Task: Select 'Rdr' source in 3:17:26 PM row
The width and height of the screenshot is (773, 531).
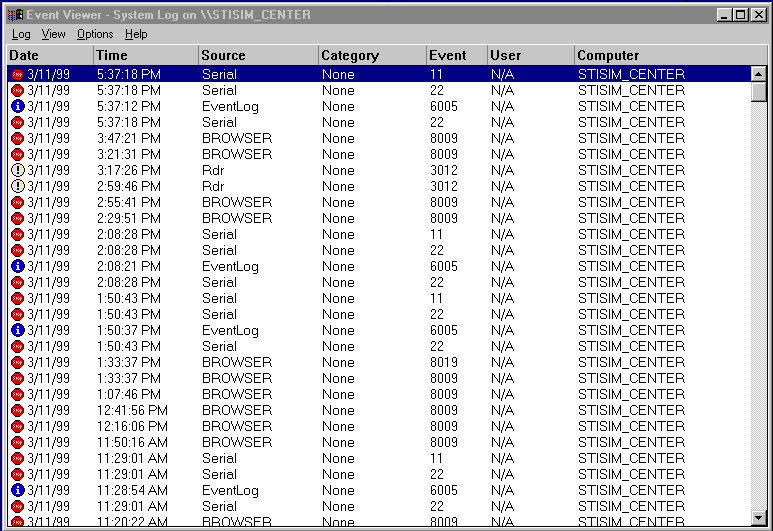Action: (x=213, y=171)
